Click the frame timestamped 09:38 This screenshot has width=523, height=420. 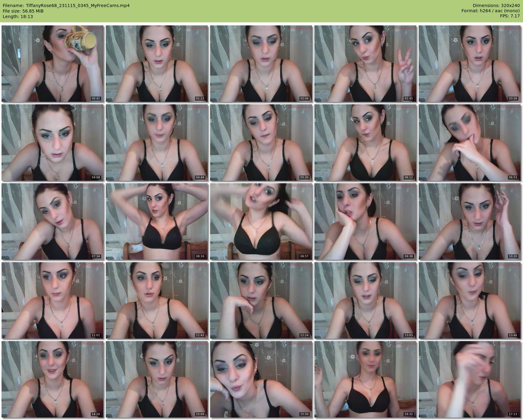pyautogui.click(x=365, y=221)
